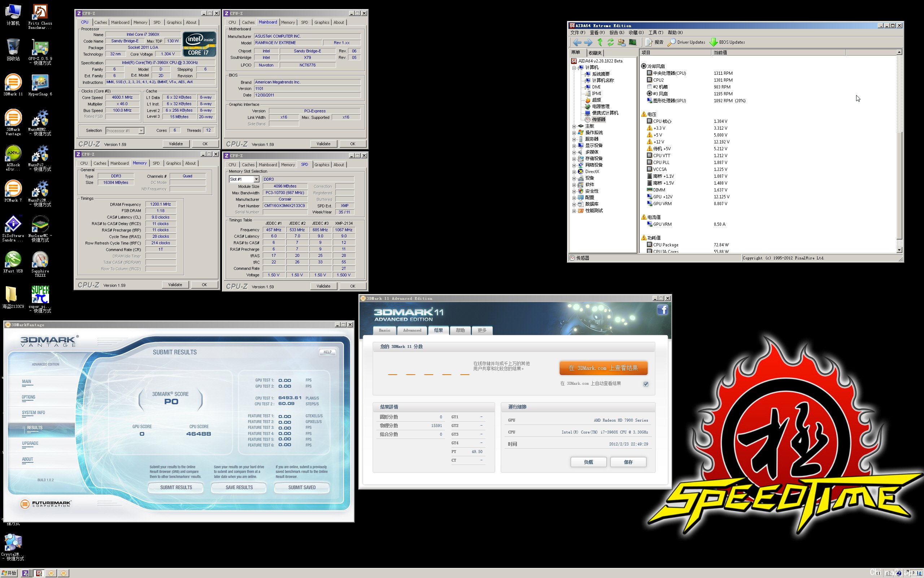
Task: Select Recycle Bin desktop icon
Action: pyautogui.click(x=13, y=50)
